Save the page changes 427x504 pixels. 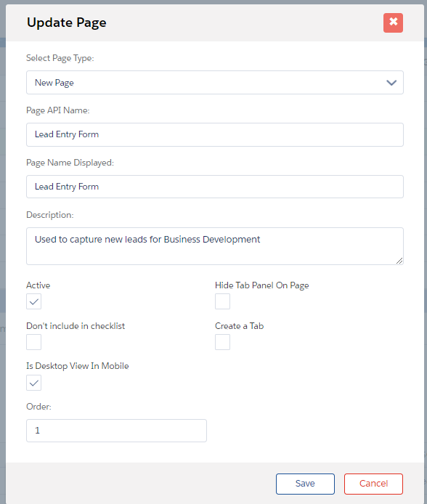pos(305,484)
